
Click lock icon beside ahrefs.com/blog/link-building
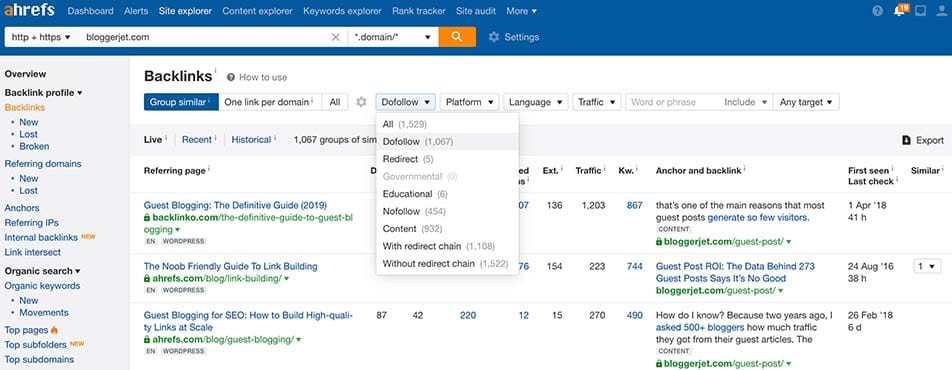tap(147, 278)
